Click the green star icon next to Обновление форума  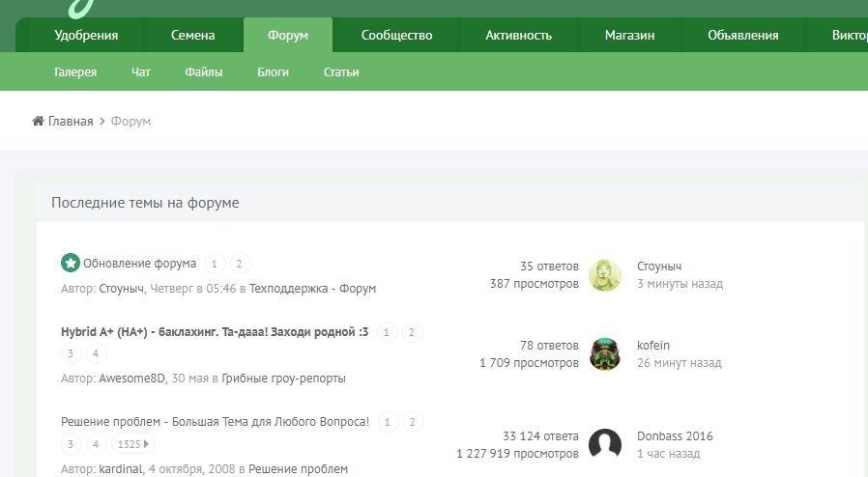pos(71,263)
